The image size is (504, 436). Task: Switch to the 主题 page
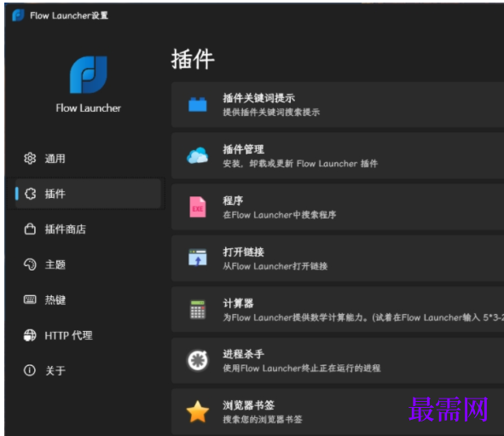click(88, 265)
